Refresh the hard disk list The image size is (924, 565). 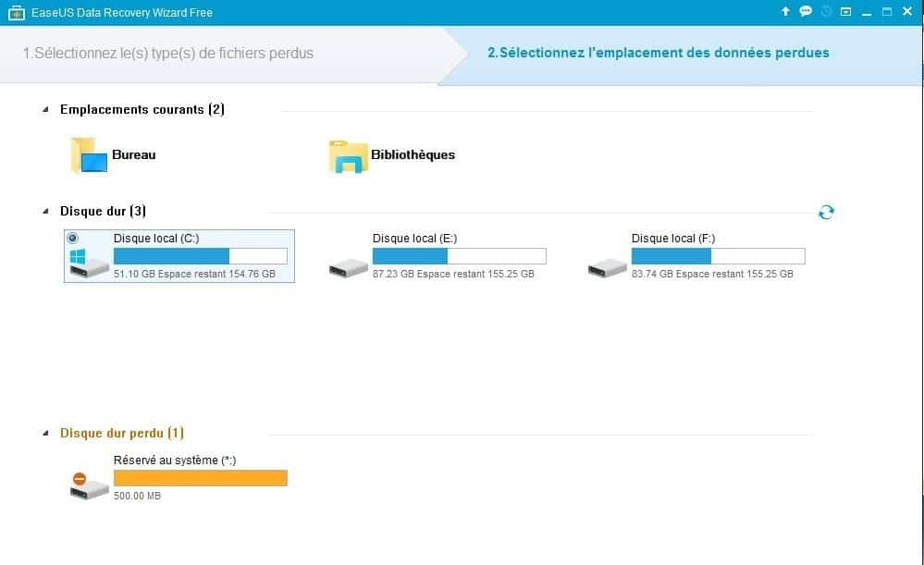(826, 212)
